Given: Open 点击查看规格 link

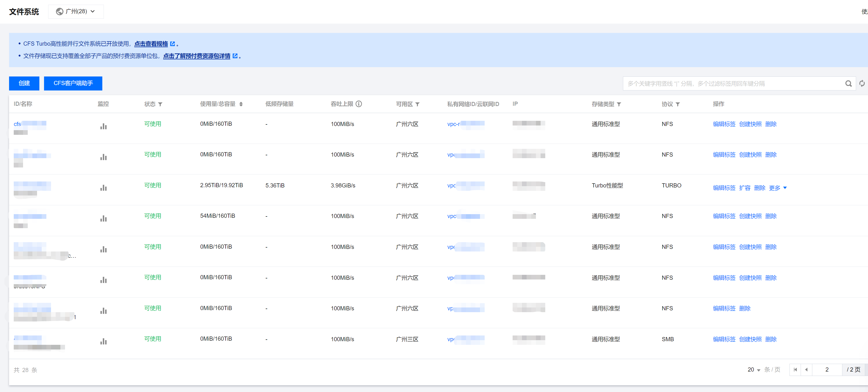Looking at the screenshot, I should pos(151,44).
